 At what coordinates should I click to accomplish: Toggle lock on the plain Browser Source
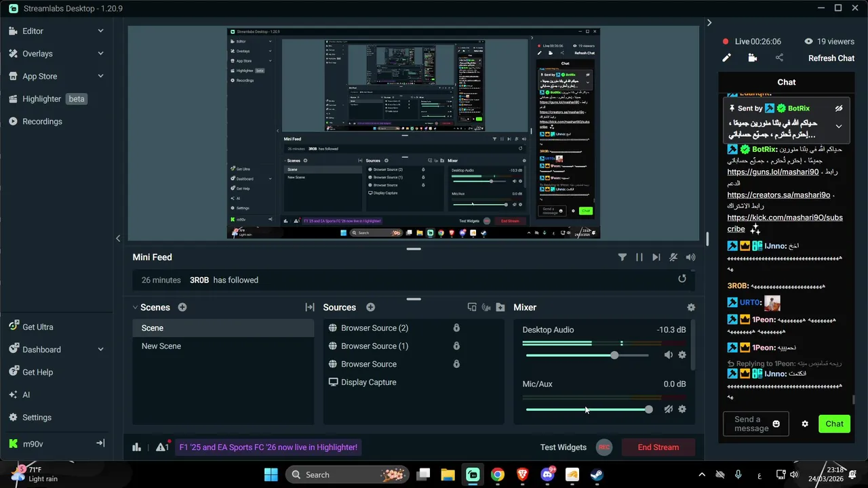pyautogui.click(x=456, y=364)
